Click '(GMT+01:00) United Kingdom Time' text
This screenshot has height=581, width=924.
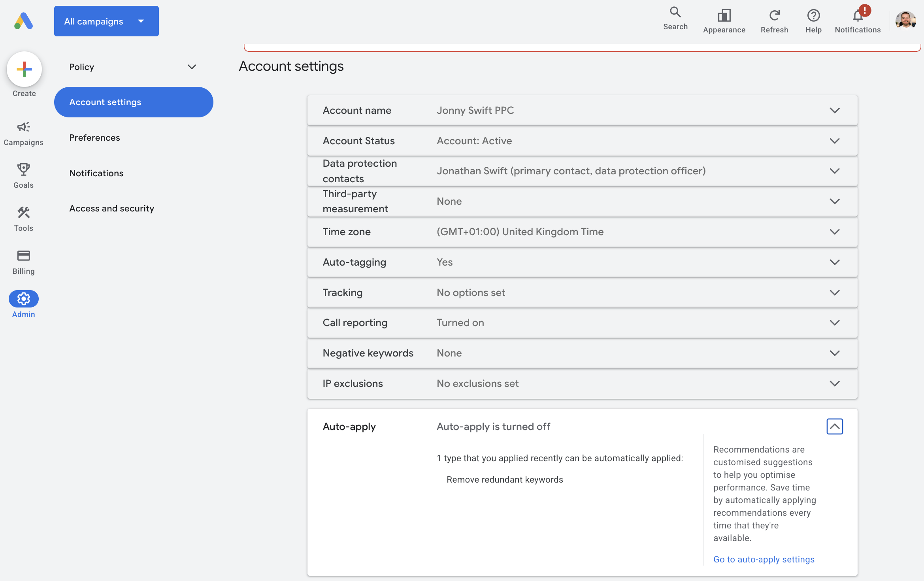(x=520, y=232)
